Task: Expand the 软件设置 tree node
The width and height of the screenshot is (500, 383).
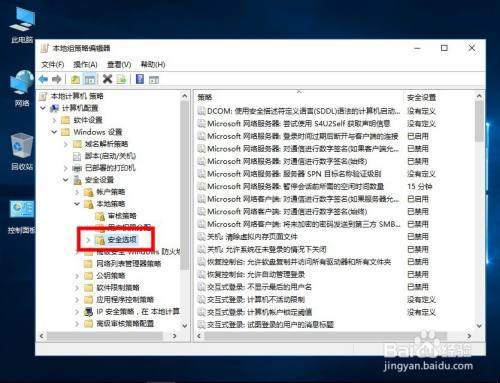Action: [x=54, y=120]
